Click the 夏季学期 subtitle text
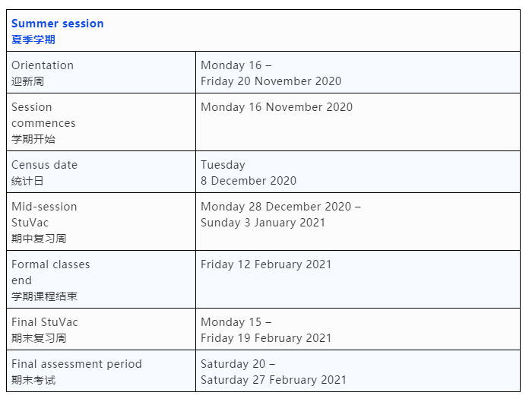Viewport: 532px width, 402px height. pyautogui.click(x=33, y=40)
